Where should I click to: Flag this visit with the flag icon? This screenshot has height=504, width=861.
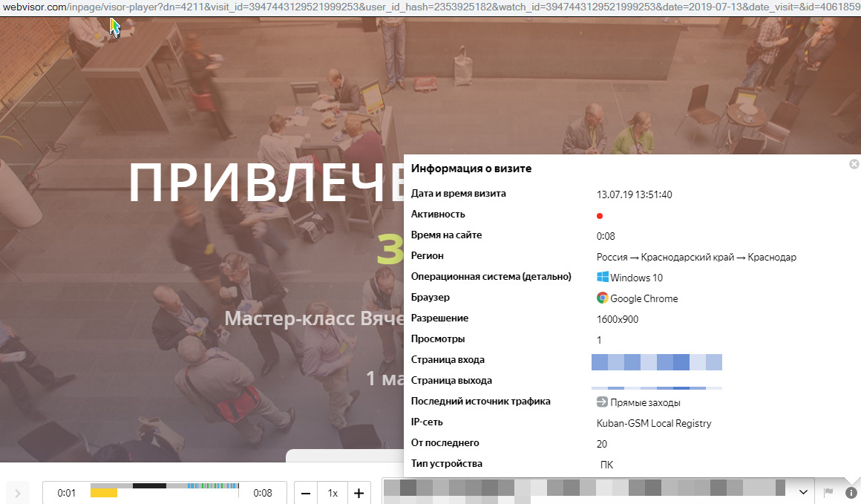pos(828,492)
